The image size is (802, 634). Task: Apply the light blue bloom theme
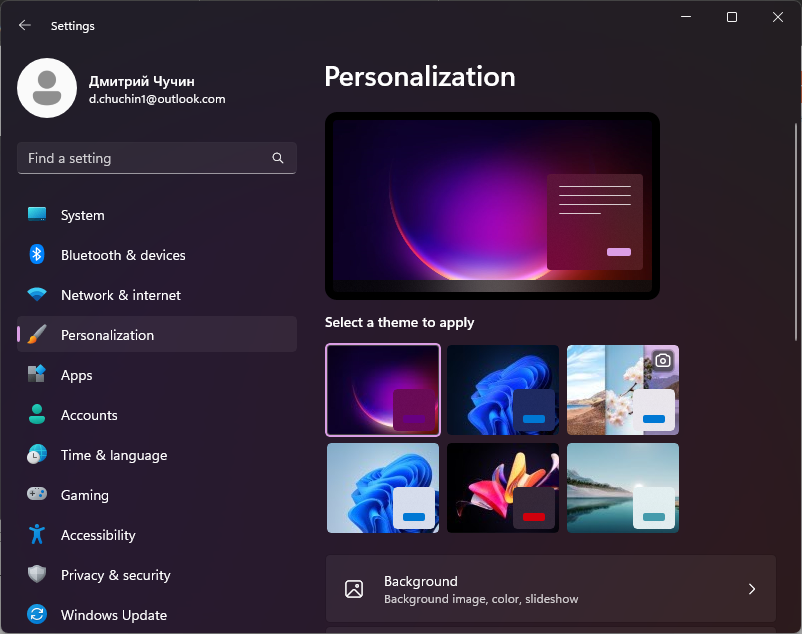coord(383,488)
